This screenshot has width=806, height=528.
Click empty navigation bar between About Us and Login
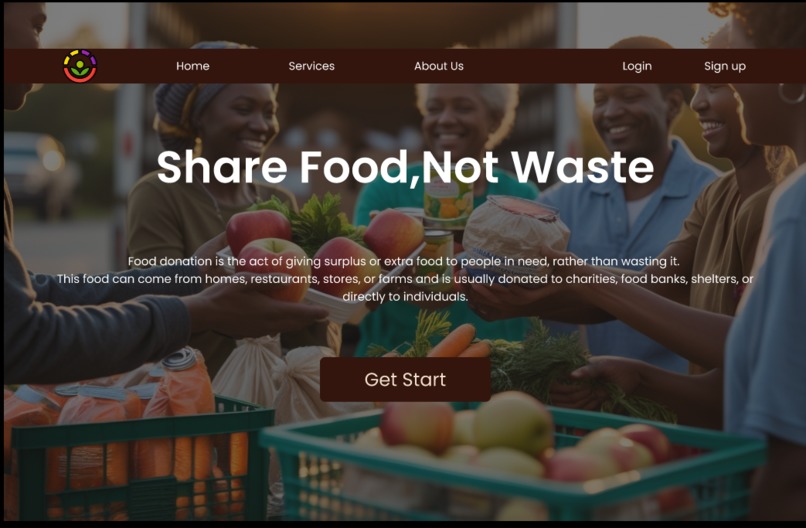542,66
